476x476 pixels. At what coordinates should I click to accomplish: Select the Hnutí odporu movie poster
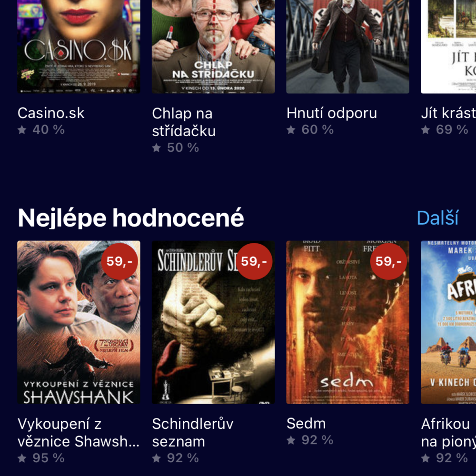pos(347,47)
